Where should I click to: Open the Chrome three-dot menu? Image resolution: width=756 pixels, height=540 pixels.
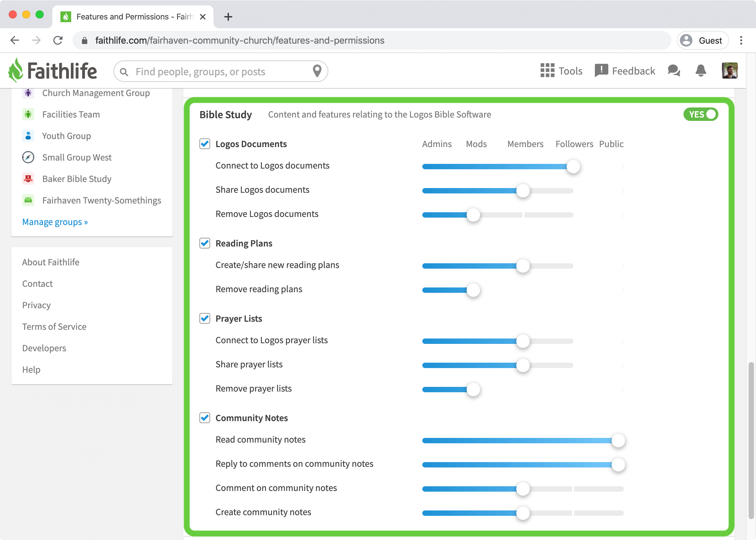click(741, 40)
